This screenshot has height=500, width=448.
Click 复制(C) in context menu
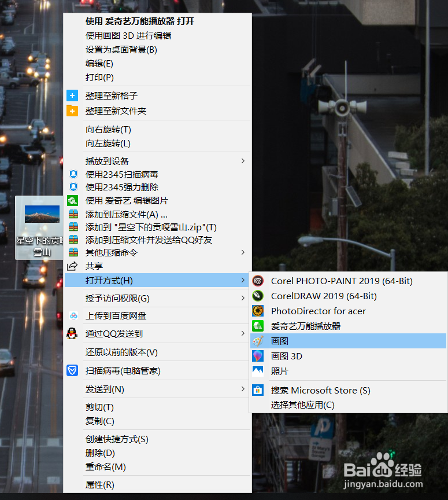pos(100,421)
